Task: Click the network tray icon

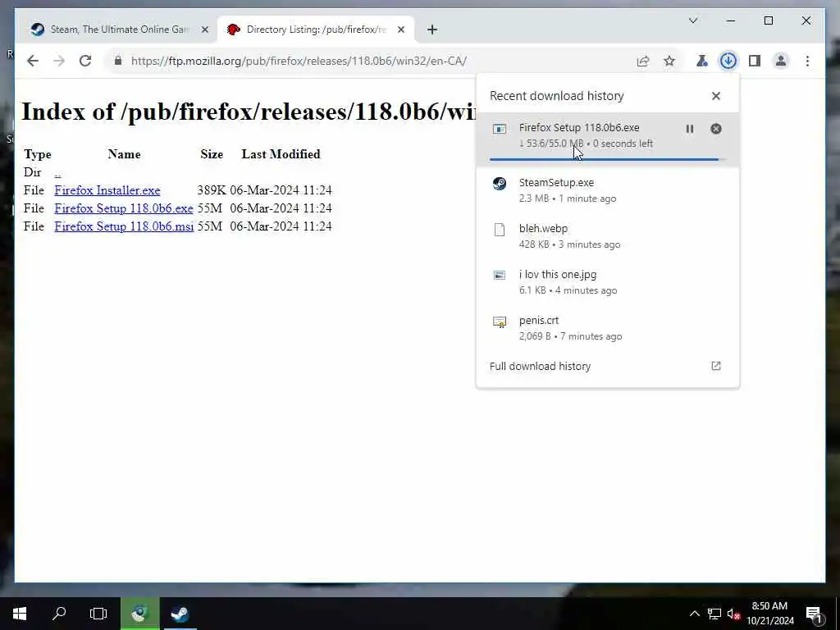Action: [x=714, y=614]
